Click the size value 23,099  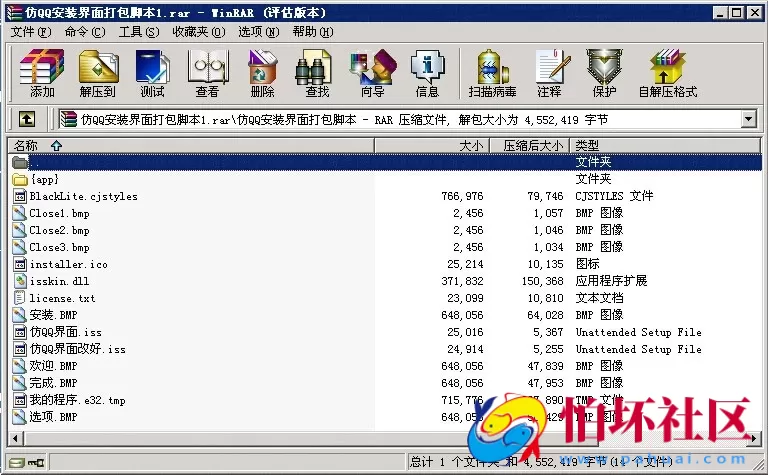point(465,298)
